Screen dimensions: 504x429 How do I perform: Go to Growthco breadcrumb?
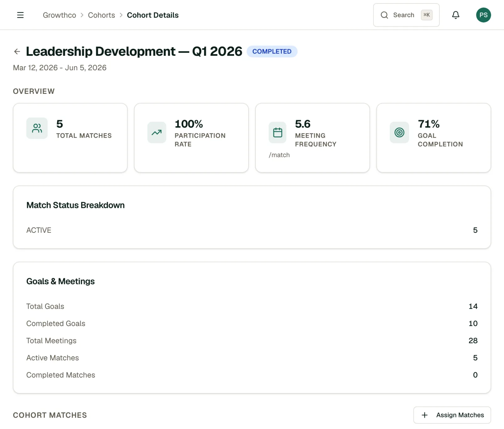tap(59, 15)
